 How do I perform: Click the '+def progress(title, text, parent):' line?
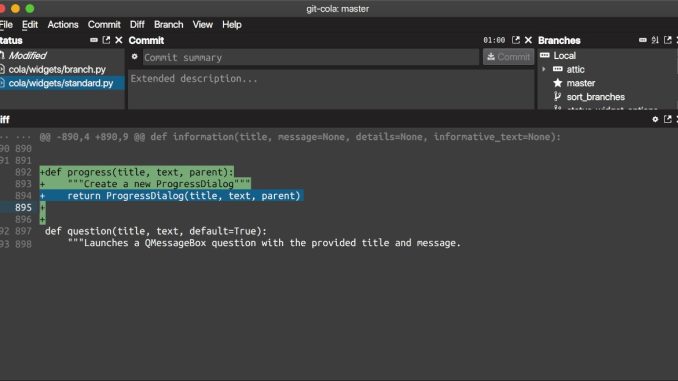pyautogui.click(x=137, y=172)
